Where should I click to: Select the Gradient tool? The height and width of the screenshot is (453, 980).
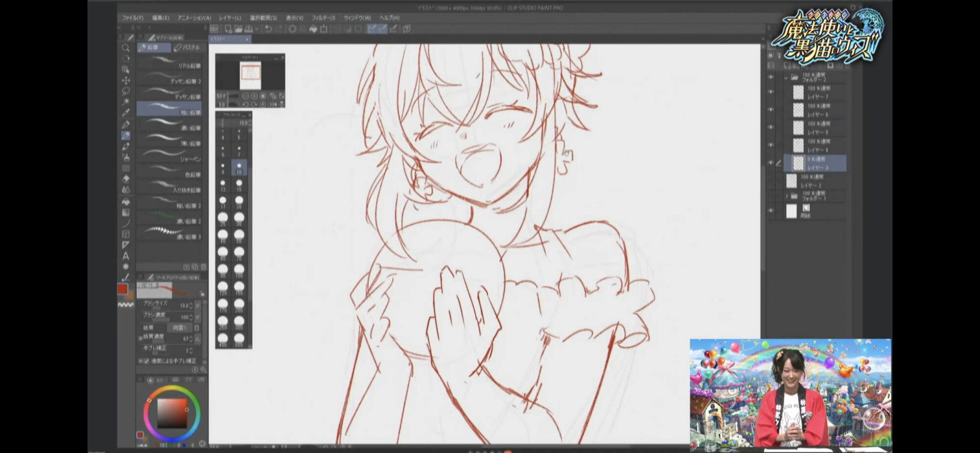pyautogui.click(x=125, y=212)
